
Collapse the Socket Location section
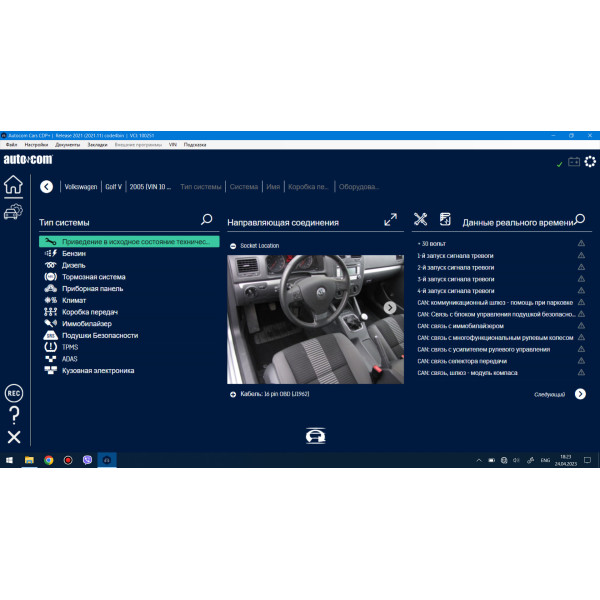click(x=233, y=246)
